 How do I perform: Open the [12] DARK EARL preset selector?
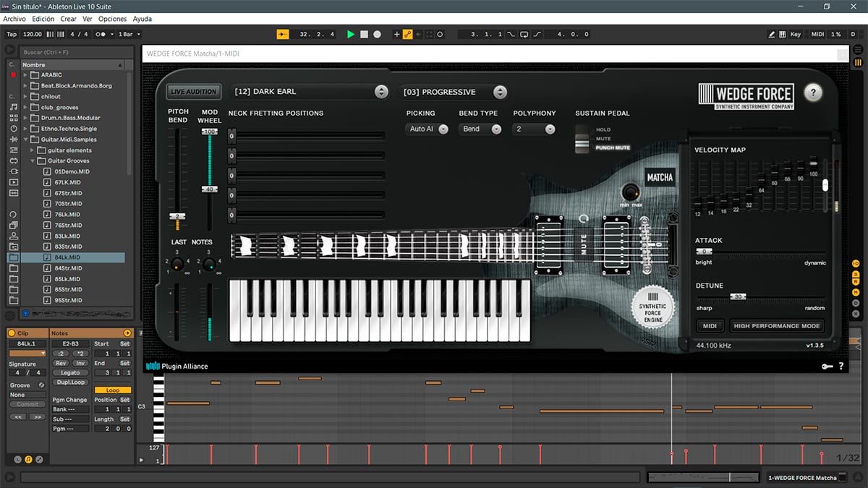[x=310, y=92]
